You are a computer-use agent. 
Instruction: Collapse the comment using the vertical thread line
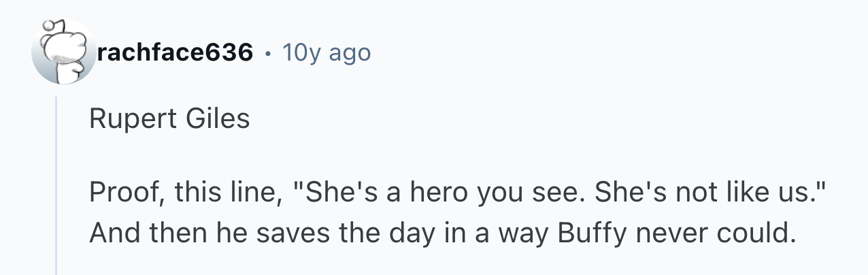[x=56, y=185]
